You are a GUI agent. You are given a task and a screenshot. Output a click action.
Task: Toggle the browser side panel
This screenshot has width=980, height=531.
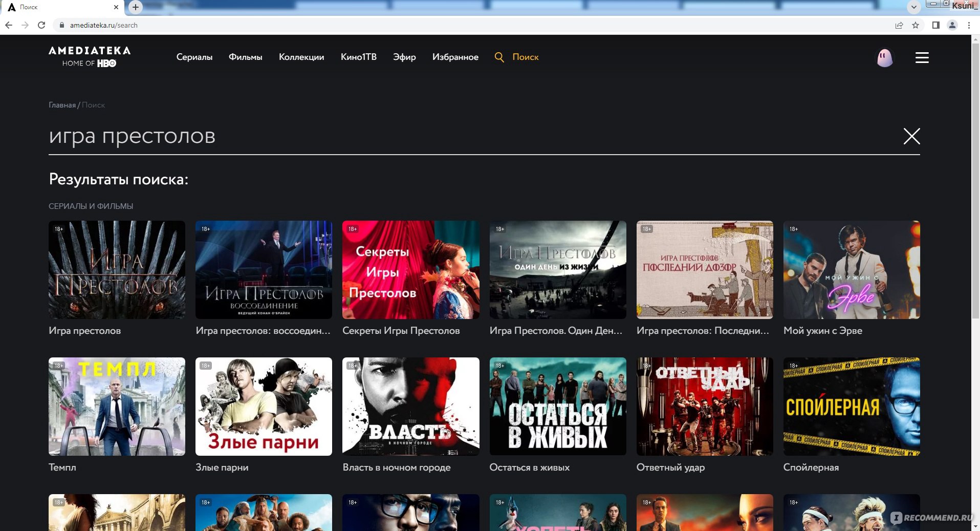(935, 25)
